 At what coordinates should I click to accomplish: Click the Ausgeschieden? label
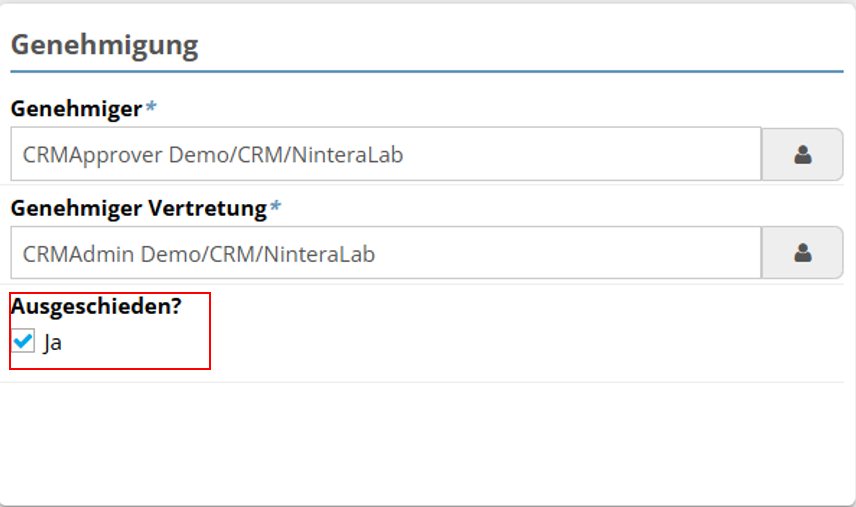point(96,307)
